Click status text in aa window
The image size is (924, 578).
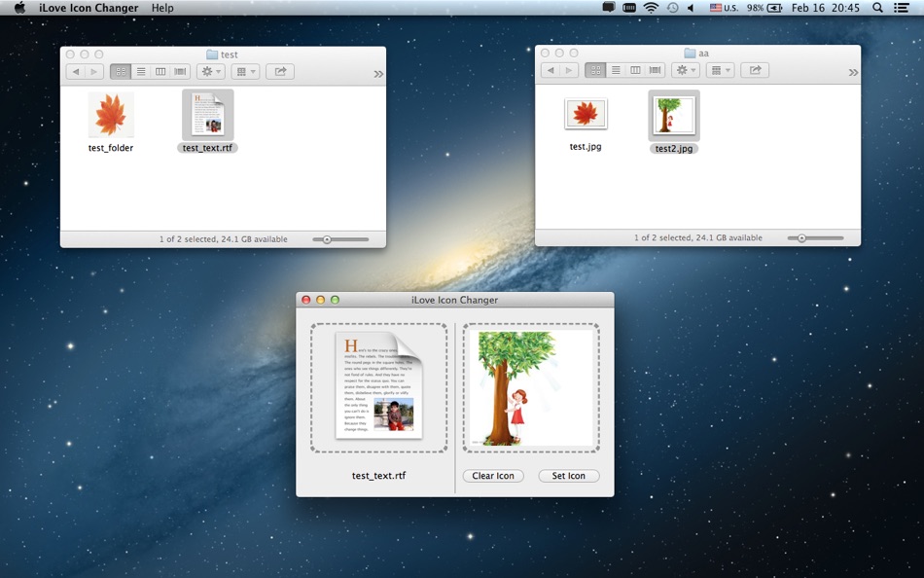(x=698, y=237)
